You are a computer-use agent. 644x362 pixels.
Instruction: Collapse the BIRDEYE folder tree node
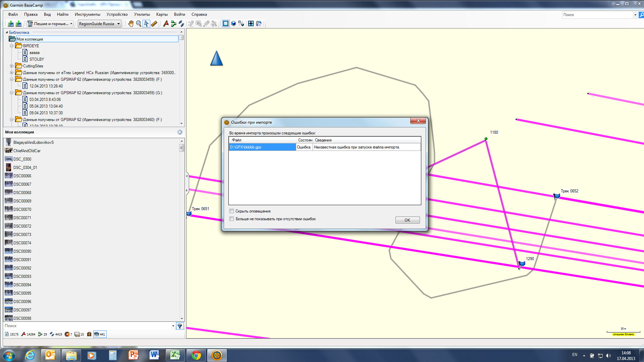coord(12,46)
